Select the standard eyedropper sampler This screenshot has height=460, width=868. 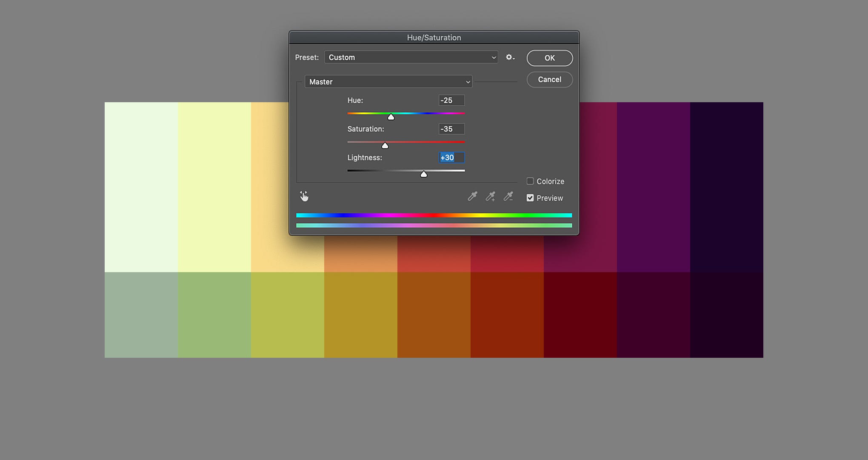tap(472, 197)
